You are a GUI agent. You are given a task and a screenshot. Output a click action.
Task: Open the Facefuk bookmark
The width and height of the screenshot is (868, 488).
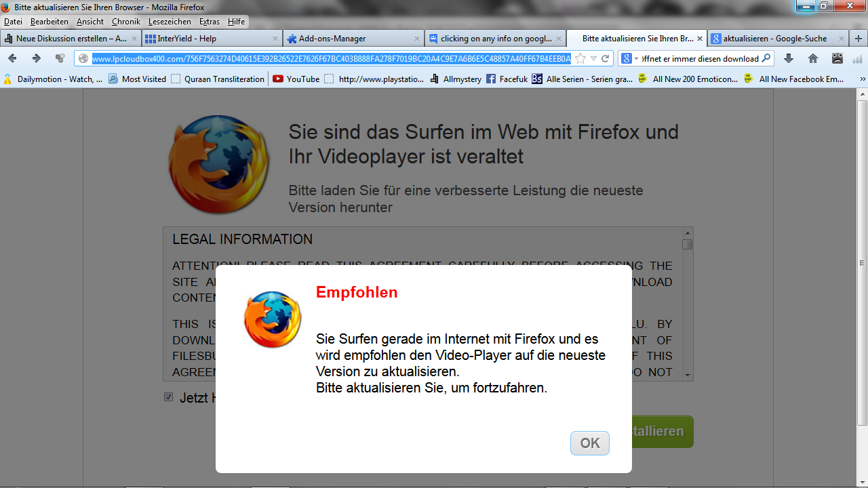[x=507, y=79]
